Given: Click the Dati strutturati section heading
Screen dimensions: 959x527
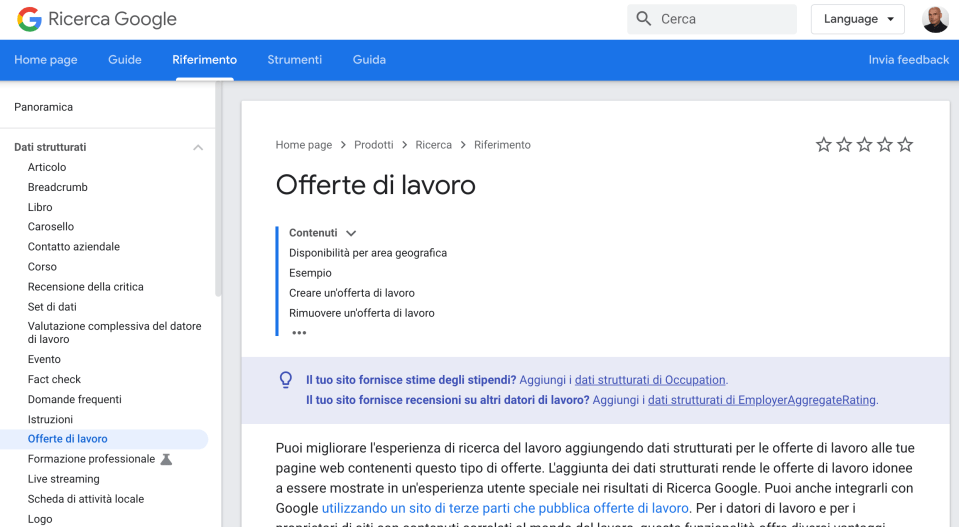Looking at the screenshot, I should (x=50, y=147).
